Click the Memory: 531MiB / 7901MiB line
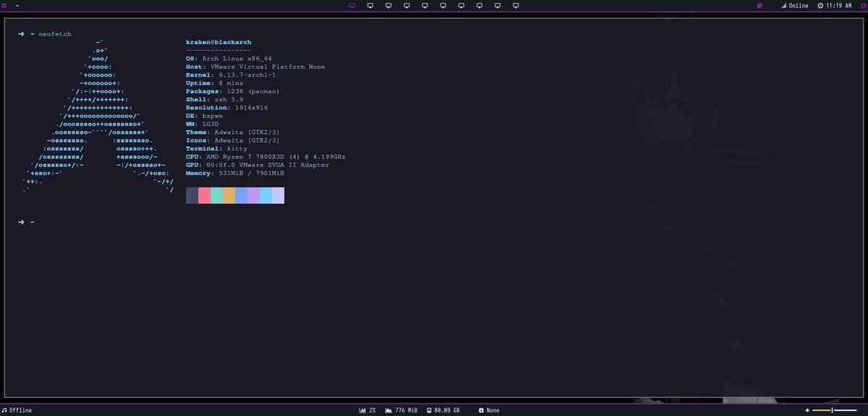 click(x=235, y=173)
